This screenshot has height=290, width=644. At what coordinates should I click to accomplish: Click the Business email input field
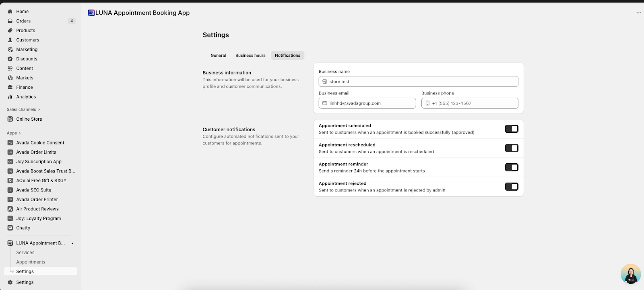(x=370, y=103)
